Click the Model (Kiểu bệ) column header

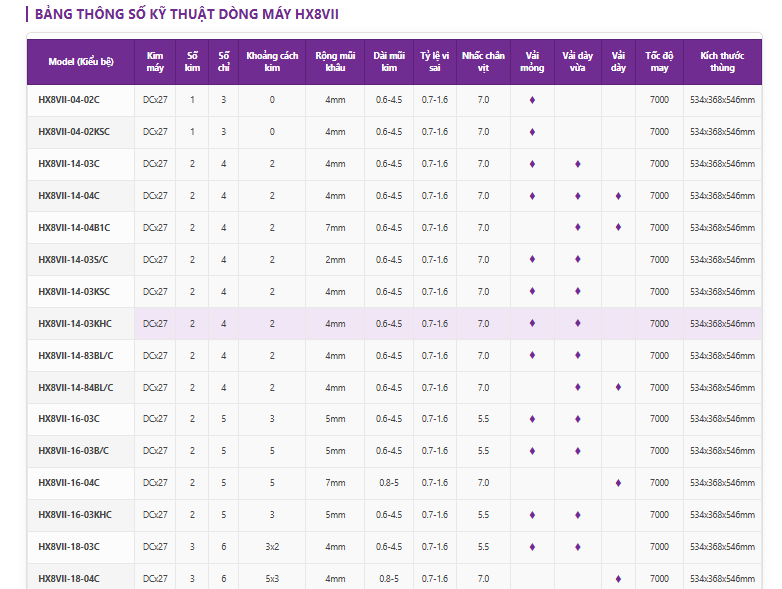pos(81,62)
